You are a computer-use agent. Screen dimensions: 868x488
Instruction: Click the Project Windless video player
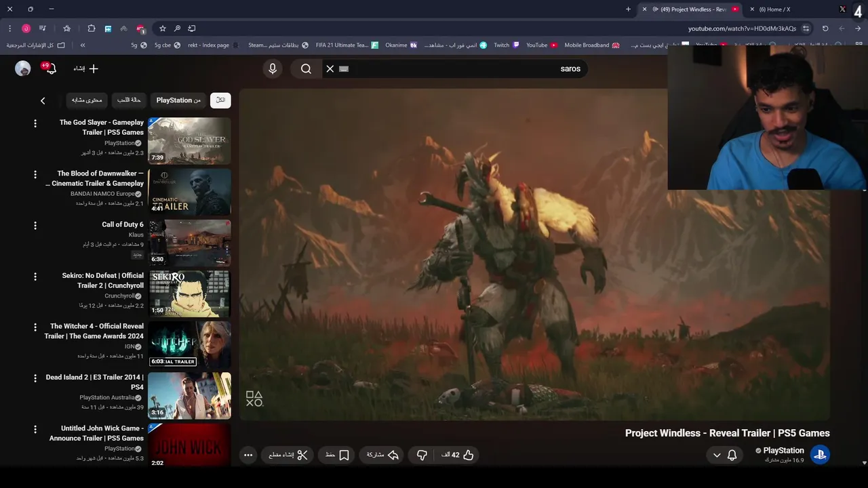pos(534,254)
